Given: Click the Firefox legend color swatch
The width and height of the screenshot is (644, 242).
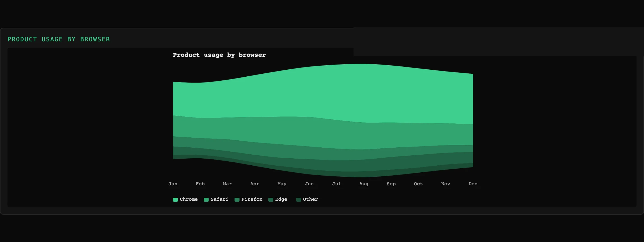Looking at the screenshot, I should (237, 200).
